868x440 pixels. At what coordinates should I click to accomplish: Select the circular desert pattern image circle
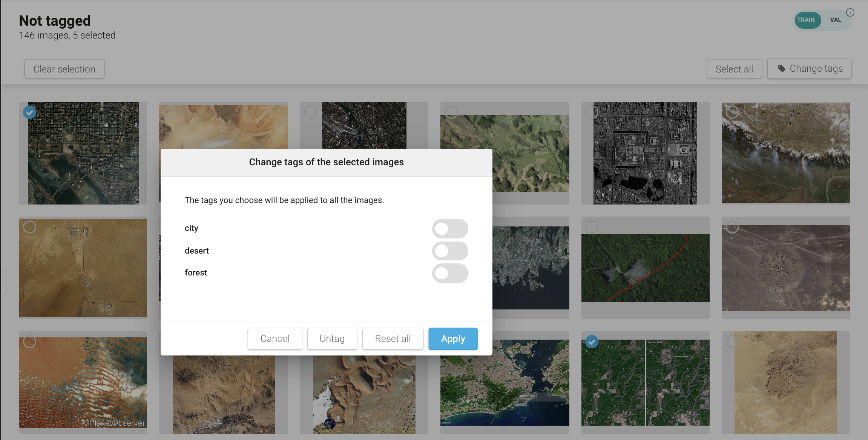pyautogui.click(x=732, y=227)
